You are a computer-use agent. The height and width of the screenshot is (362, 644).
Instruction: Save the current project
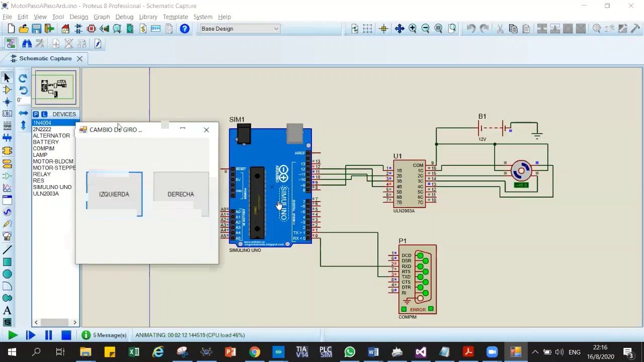coord(36,29)
